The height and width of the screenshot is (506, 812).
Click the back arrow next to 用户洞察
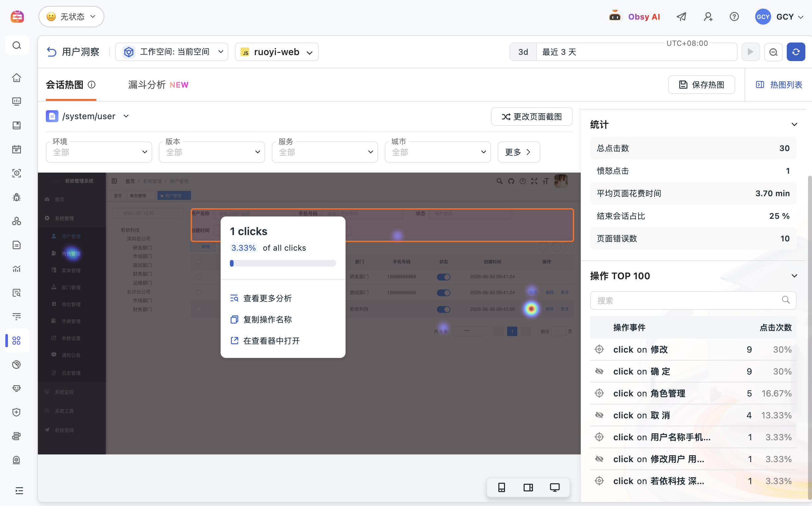coord(51,52)
